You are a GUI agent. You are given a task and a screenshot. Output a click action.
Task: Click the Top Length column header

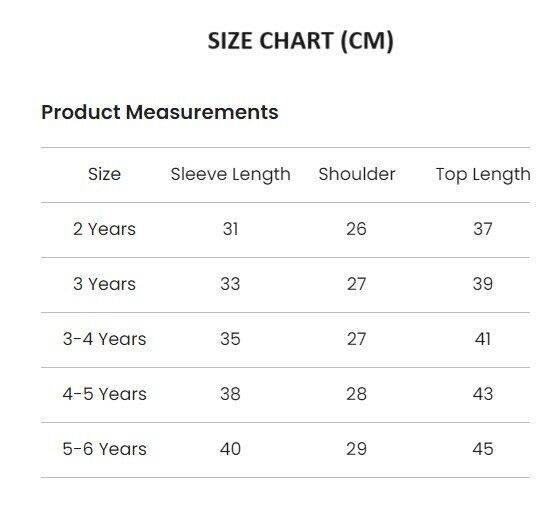tap(483, 175)
